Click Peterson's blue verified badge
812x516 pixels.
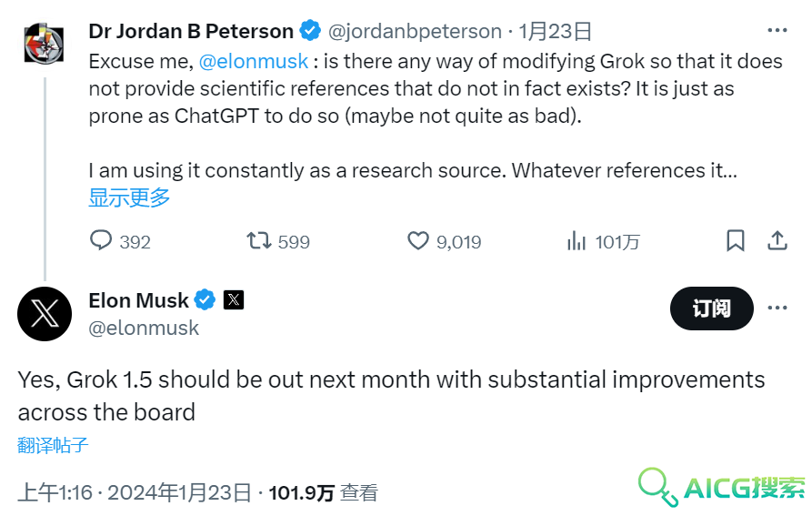pos(310,31)
